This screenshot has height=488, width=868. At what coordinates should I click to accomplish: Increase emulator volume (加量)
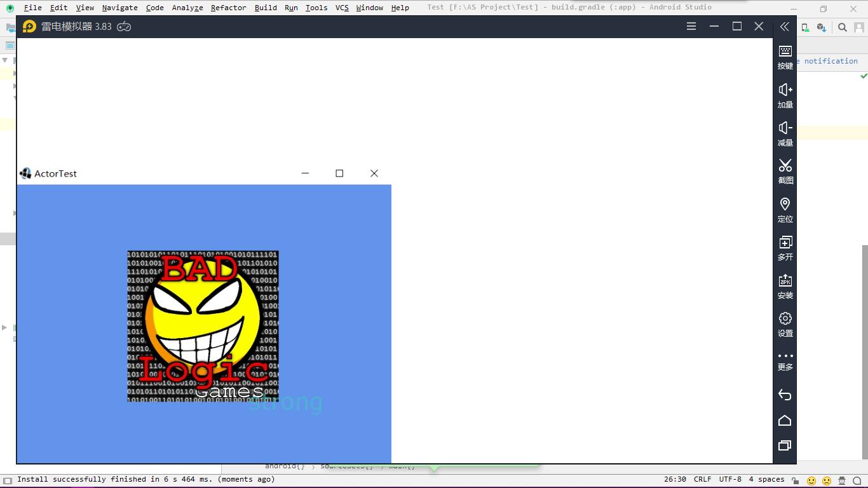tap(785, 95)
